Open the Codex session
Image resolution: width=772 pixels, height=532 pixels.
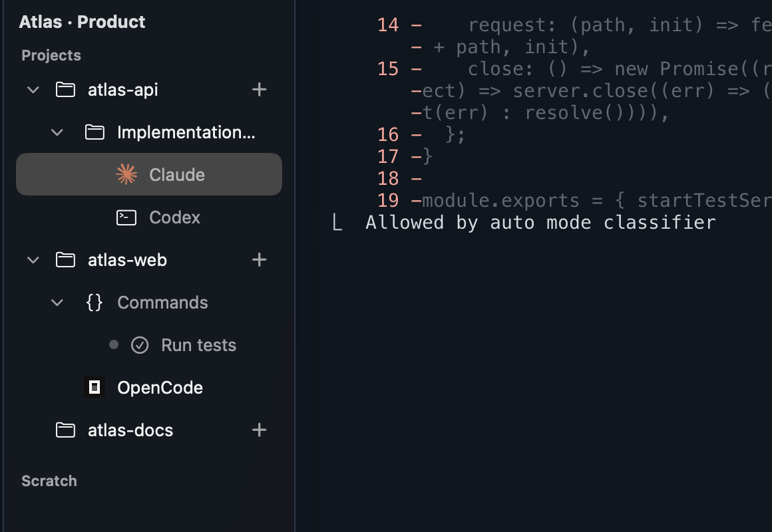tap(174, 217)
